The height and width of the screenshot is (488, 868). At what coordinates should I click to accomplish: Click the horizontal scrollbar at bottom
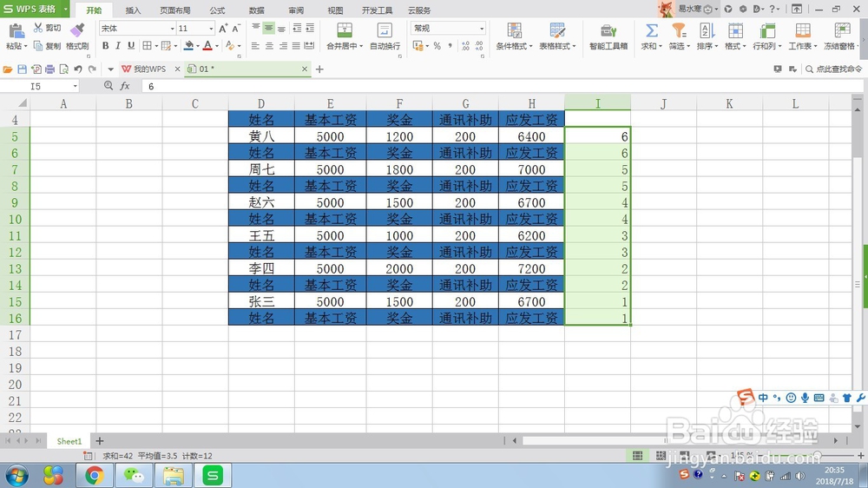(x=675, y=441)
